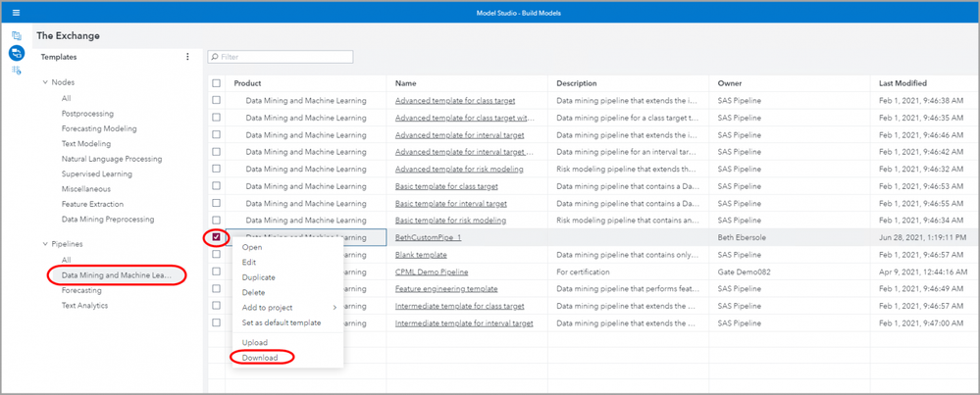This screenshot has width=980, height=395.
Task: Open the hamburger main menu
Action: pyautogui.click(x=16, y=13)
